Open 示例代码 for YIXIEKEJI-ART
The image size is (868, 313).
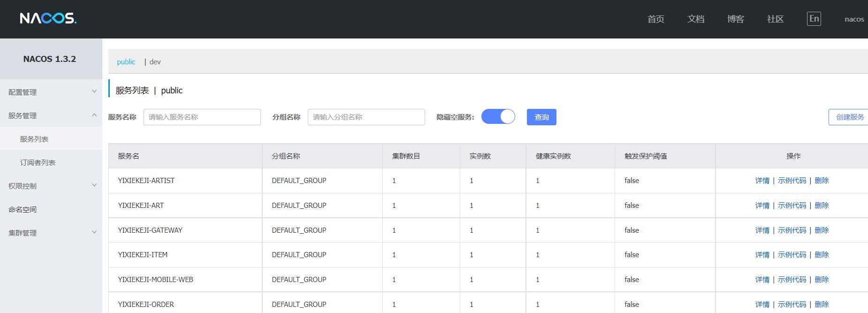[x=792, y=205]
